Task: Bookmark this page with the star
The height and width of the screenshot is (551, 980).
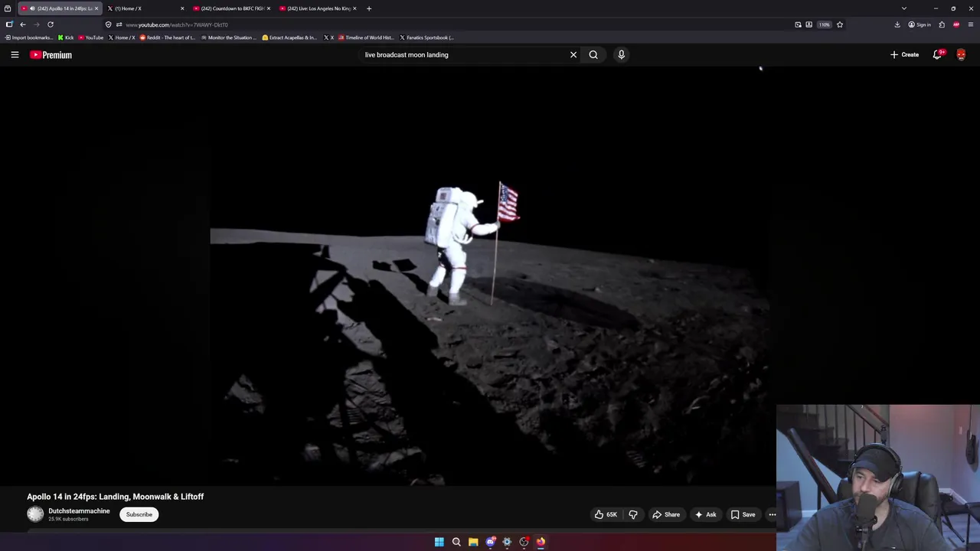Action: [840, 24]
